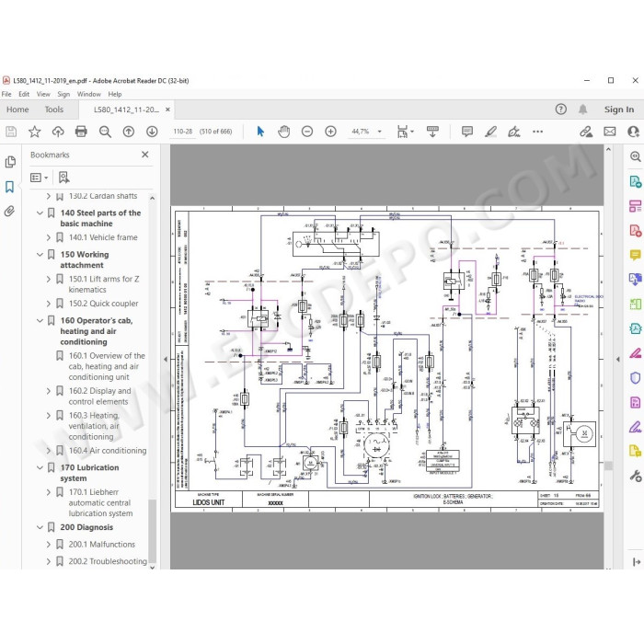Share a link to the file icon

pyautogui.click(x=586, y=132)
